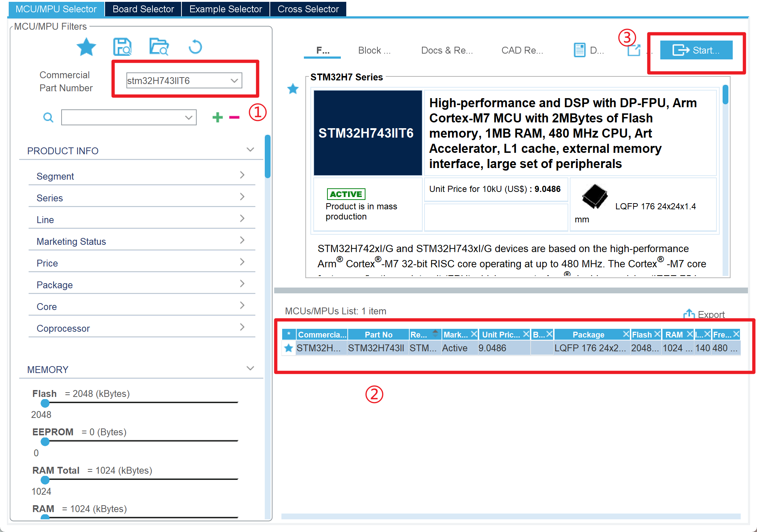Open external link icon near Start

pos(634,50)
